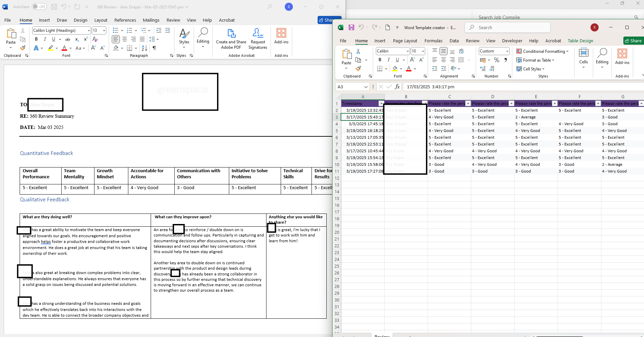
Task: Center-align paragraph in Word
Action: click(125, 39)
